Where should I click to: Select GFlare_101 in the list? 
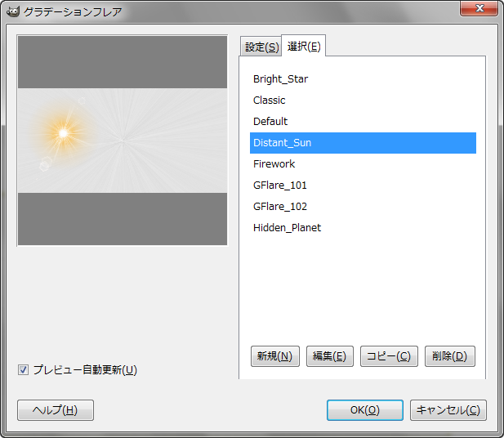pos(363,185)
